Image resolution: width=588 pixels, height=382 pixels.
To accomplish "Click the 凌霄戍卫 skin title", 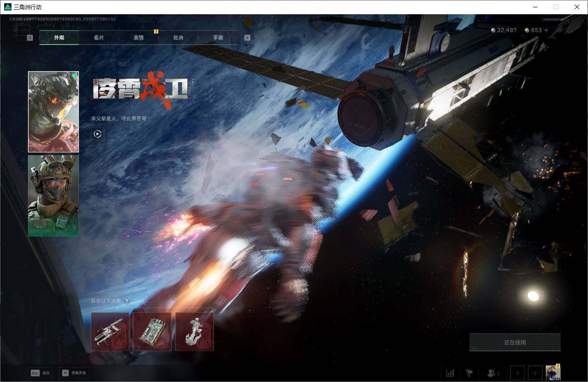I will coord(141,90).
